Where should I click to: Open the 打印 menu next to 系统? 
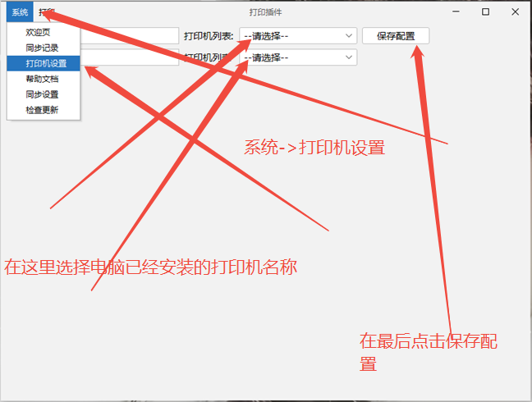47,12
